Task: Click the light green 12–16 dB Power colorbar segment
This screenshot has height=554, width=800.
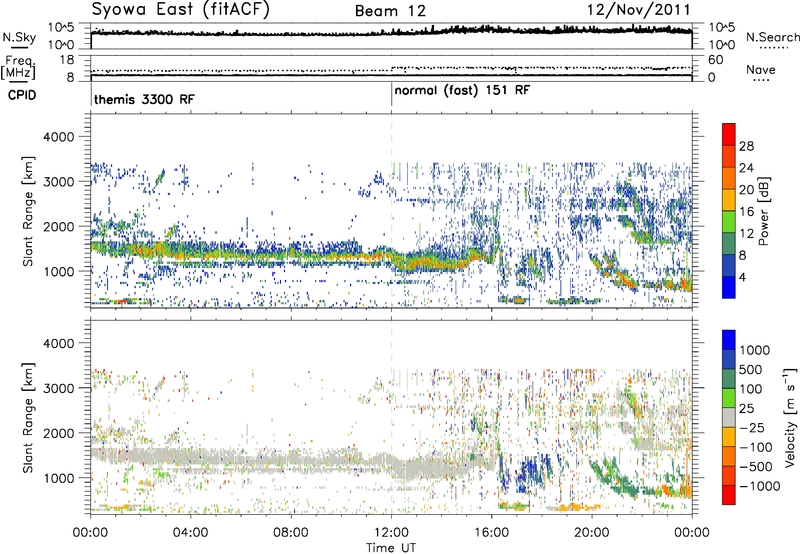Action: [729, 222]
